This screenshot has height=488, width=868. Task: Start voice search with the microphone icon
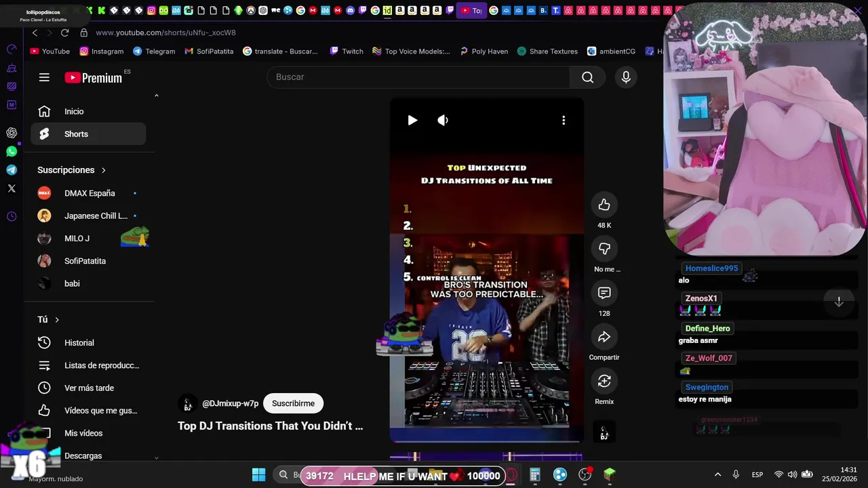(x=626, y=77)
